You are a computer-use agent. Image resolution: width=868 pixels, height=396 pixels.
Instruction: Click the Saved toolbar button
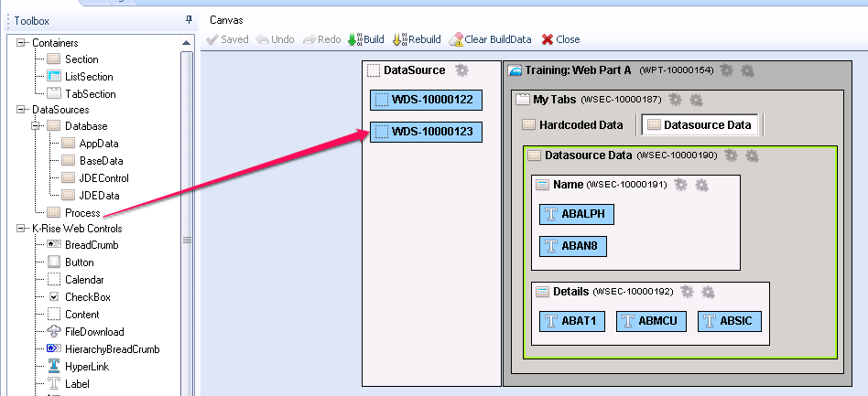pyautogui.click(x=227, y=39)
